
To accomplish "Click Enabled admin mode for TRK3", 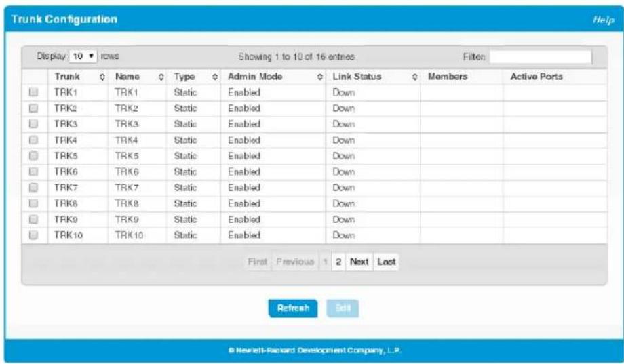I will (244, 124).
